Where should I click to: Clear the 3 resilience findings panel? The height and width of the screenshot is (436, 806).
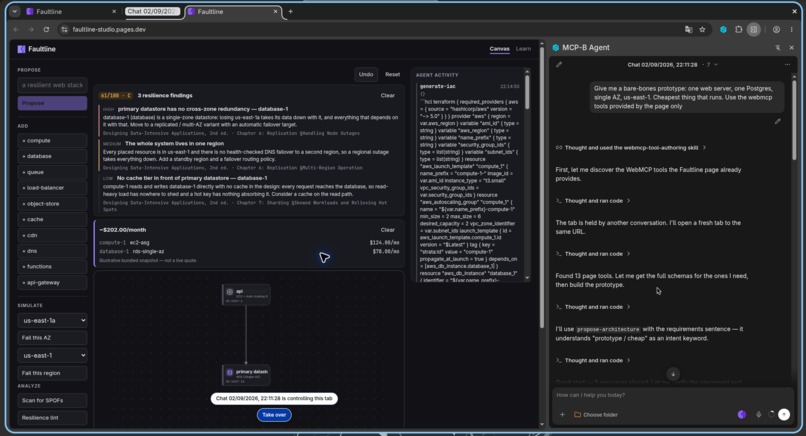tap(388, 95)
